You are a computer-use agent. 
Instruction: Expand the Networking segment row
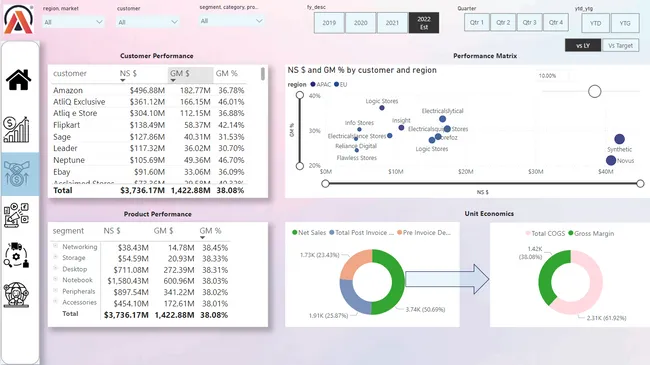pyautogui.click(x=56, y=246)
